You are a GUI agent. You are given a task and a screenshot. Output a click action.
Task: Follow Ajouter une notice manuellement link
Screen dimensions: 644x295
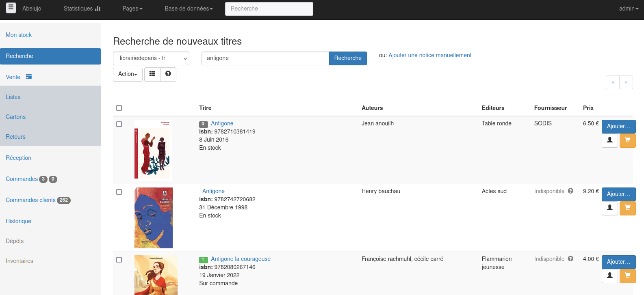click(430, 55)
